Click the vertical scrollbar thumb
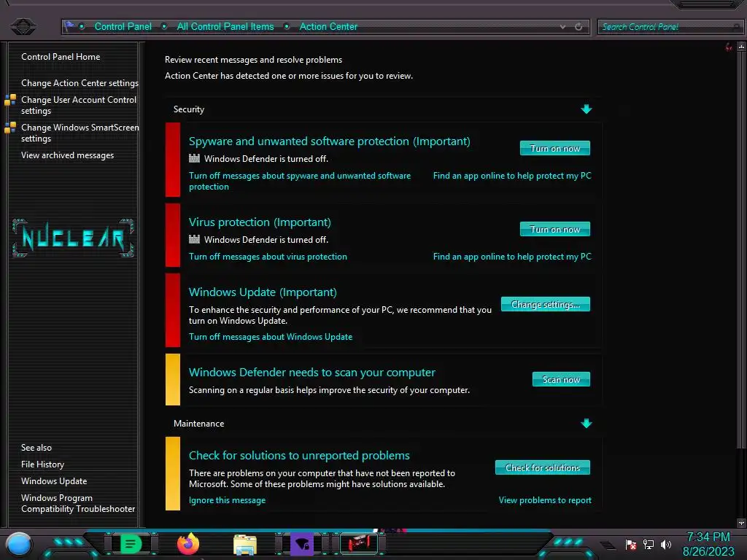 click(741, 249)
